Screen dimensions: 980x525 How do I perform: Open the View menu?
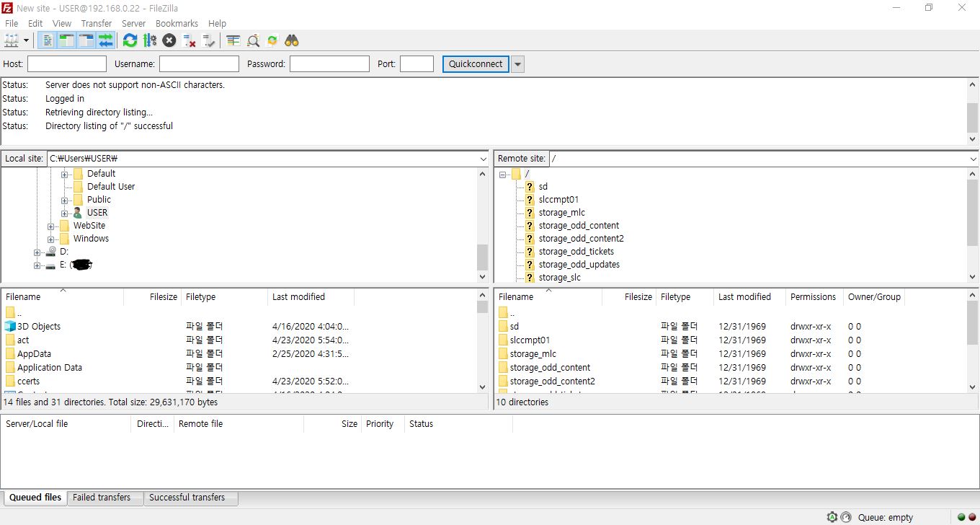click(62, 23)
